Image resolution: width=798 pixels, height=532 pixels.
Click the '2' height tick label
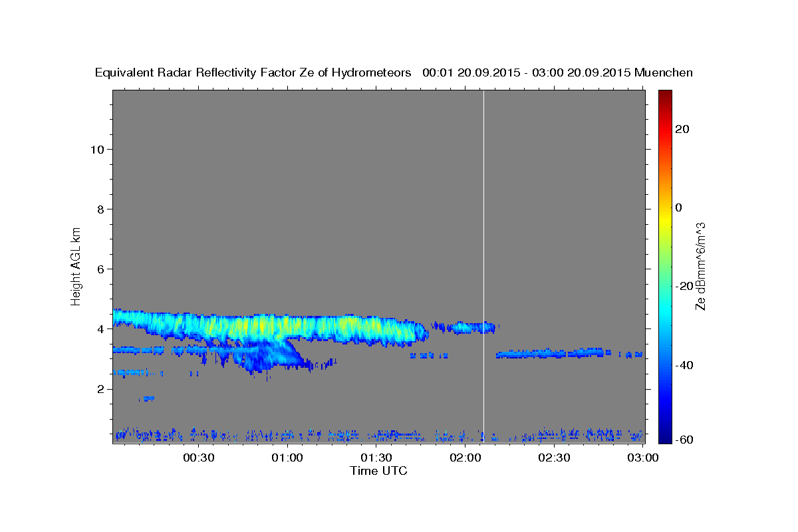pyautogui.click(x=100, y=389)
